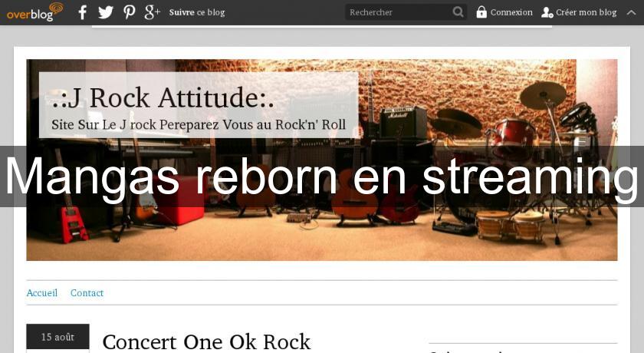Open the Concert One Ok Rock post
The image size is (644, 353).
[x=206, y=342]
